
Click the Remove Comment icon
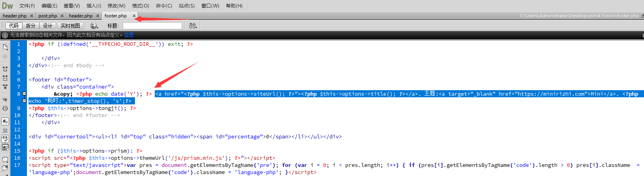[5, 168]
